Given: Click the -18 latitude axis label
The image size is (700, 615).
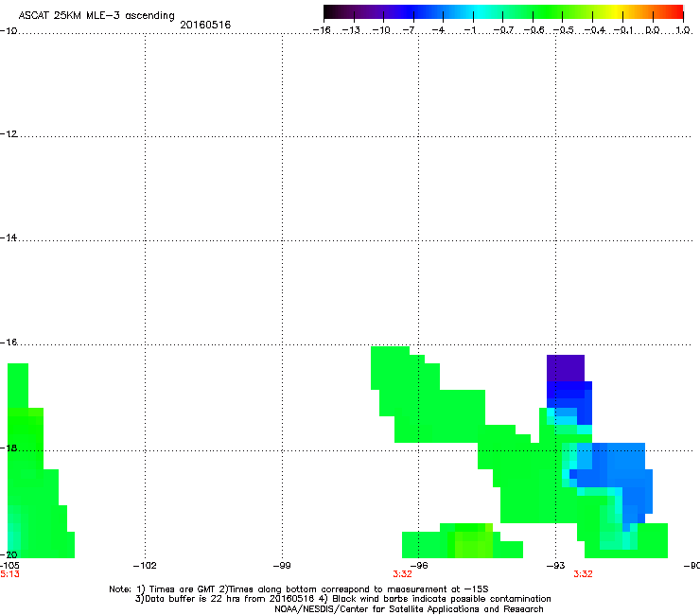Looking at the screenshot, I should tap(9, 448).
